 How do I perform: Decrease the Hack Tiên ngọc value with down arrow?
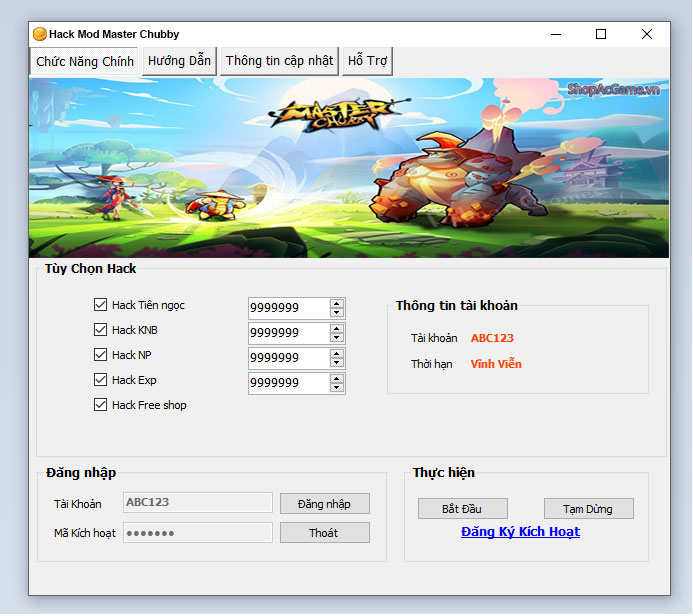click(337, 312)
